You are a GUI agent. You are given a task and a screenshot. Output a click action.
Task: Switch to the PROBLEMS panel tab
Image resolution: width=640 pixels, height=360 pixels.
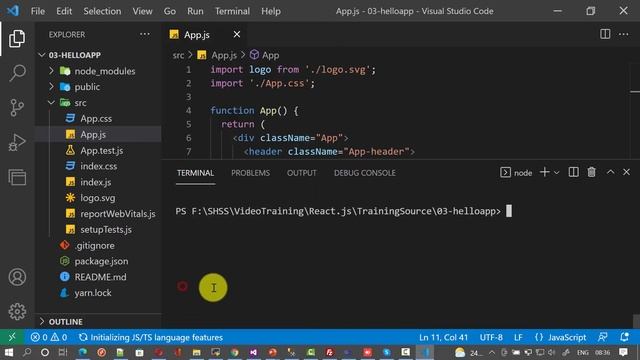250,173
